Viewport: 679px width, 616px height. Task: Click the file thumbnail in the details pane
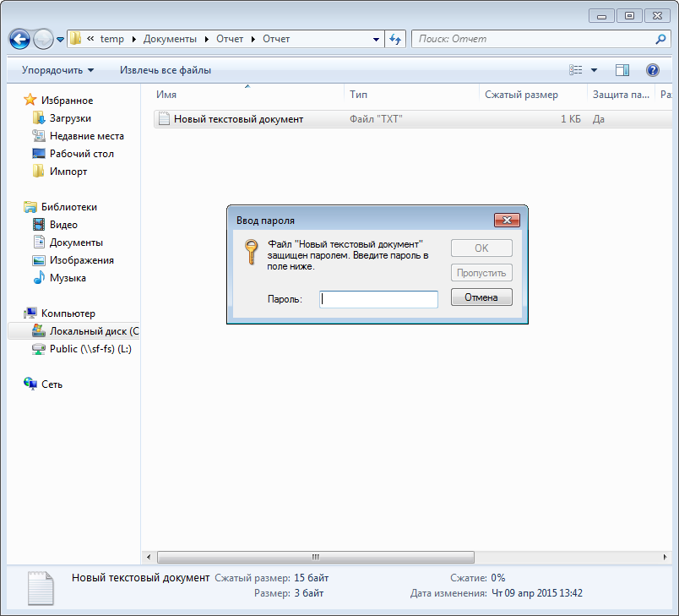[x=41, y=588]
